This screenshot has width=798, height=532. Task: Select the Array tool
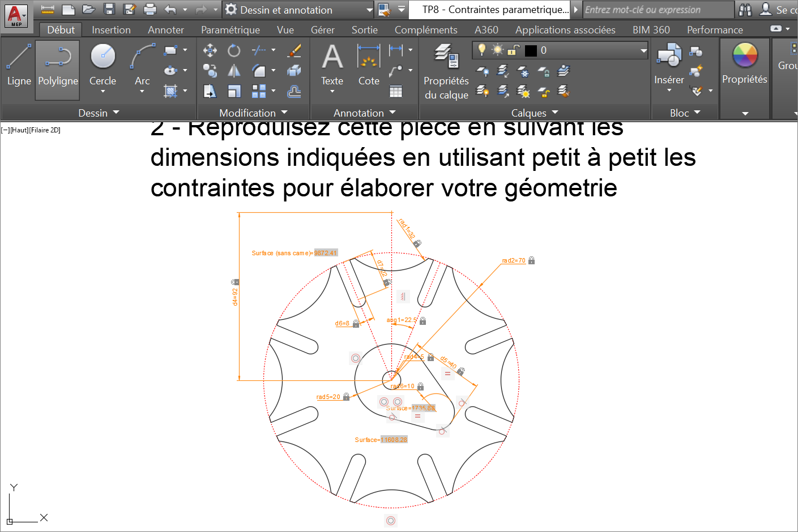pos(259,91)
